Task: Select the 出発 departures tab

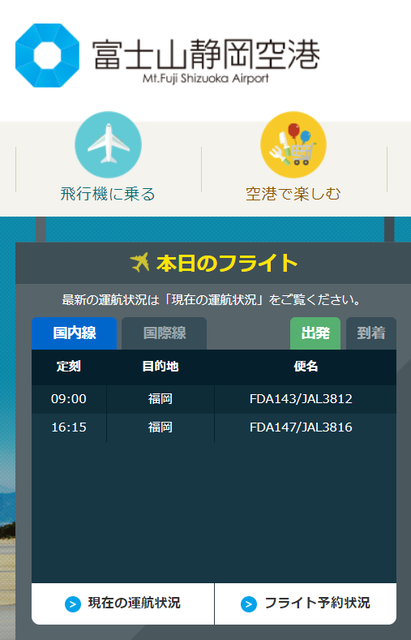Action: point(315,333)
